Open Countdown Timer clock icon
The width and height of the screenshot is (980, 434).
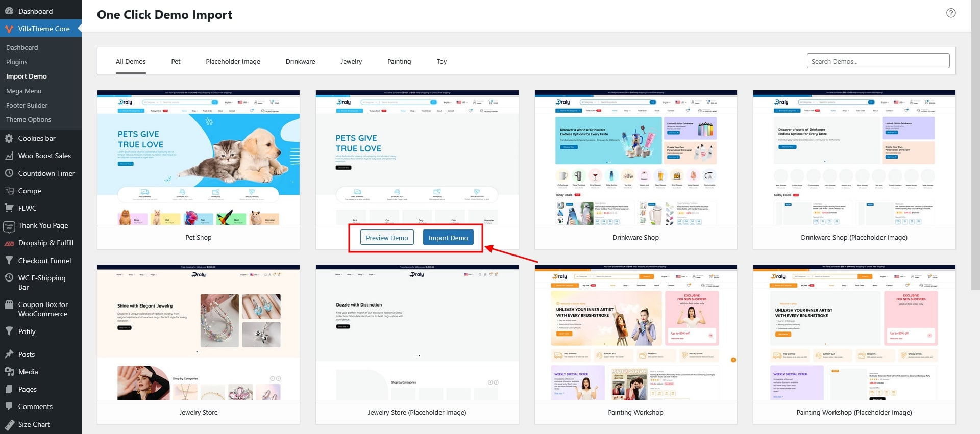pos(9,173)
